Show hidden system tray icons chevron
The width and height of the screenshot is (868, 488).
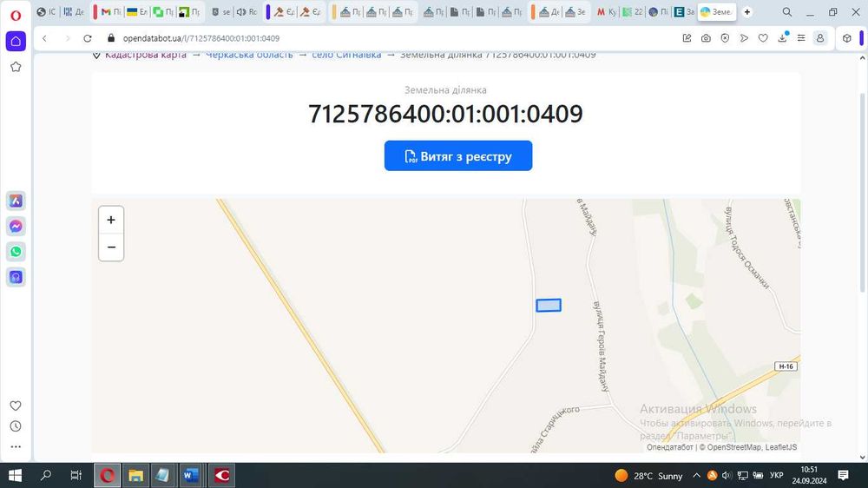click(696, 475)
